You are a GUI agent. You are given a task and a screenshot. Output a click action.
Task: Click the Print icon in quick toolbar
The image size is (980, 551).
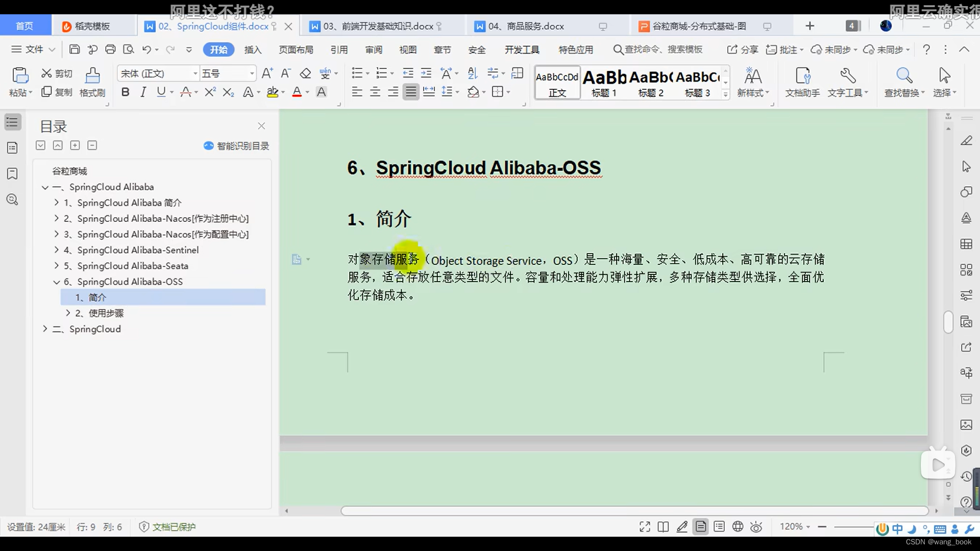[x=110, y=49]
